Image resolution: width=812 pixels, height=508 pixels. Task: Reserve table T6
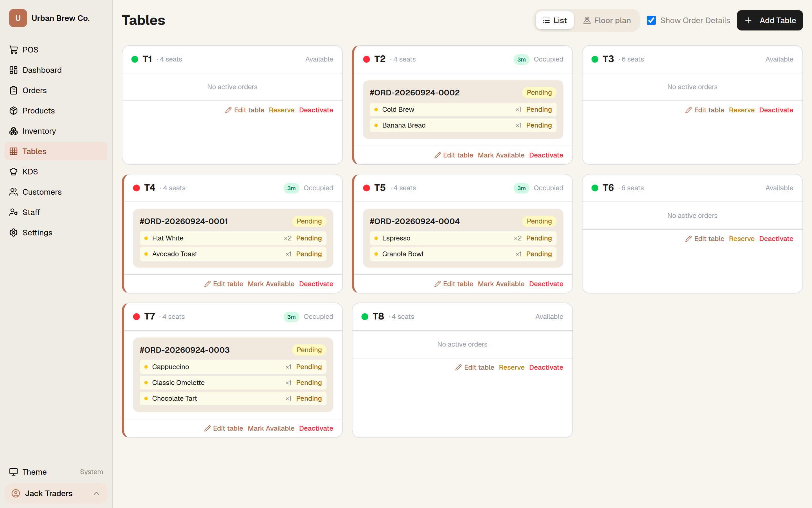[x=742, y=239]
